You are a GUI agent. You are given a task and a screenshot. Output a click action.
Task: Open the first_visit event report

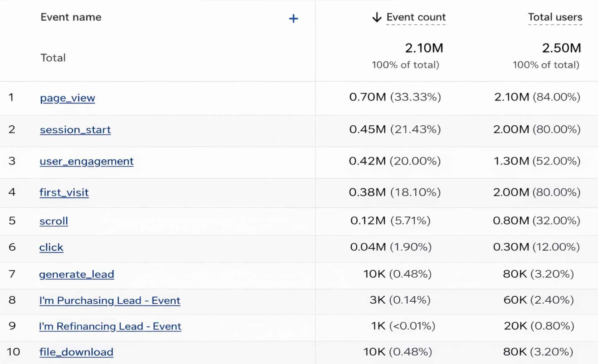(x=64, y=192)
